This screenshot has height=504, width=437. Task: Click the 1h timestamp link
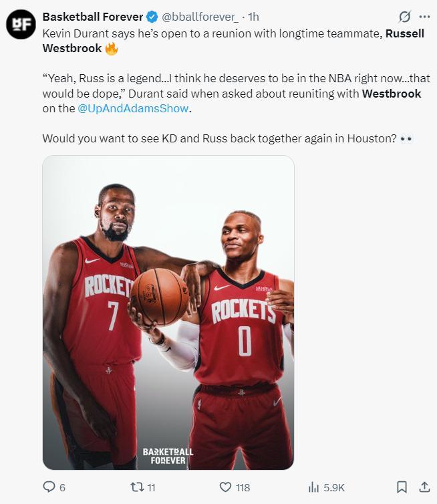point(253,17)
